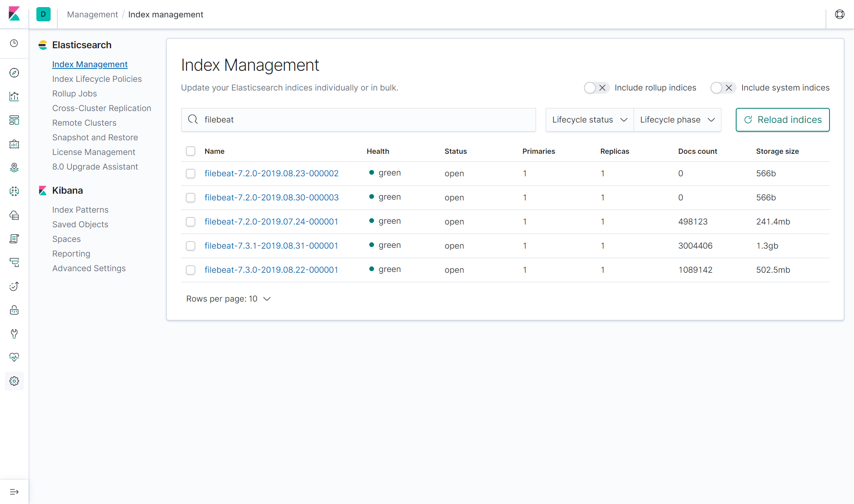
Task: Toggle Include rollup indices switch
Action: click(x=596, y=88)
